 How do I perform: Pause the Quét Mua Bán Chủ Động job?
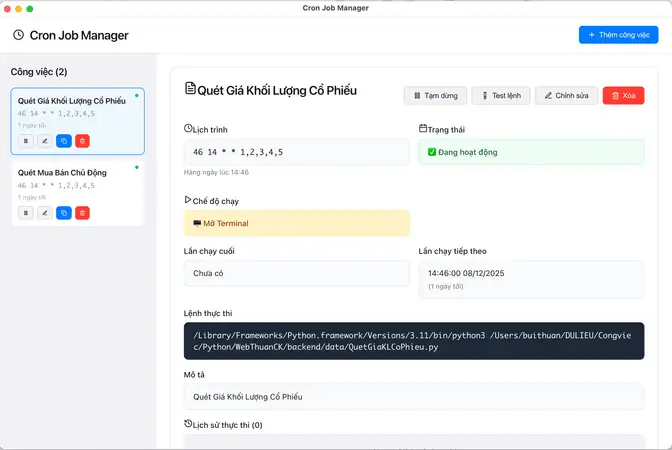(26, 213)
